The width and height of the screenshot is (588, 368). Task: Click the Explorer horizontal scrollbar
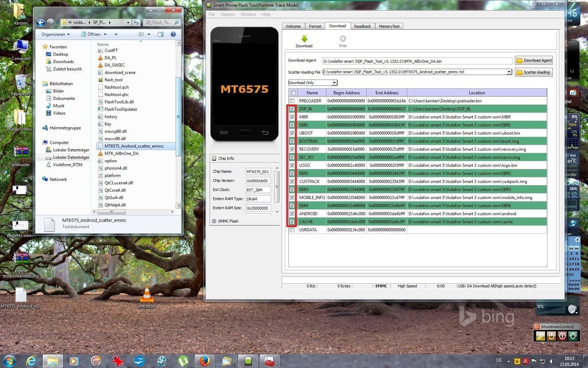coord(112,212)
